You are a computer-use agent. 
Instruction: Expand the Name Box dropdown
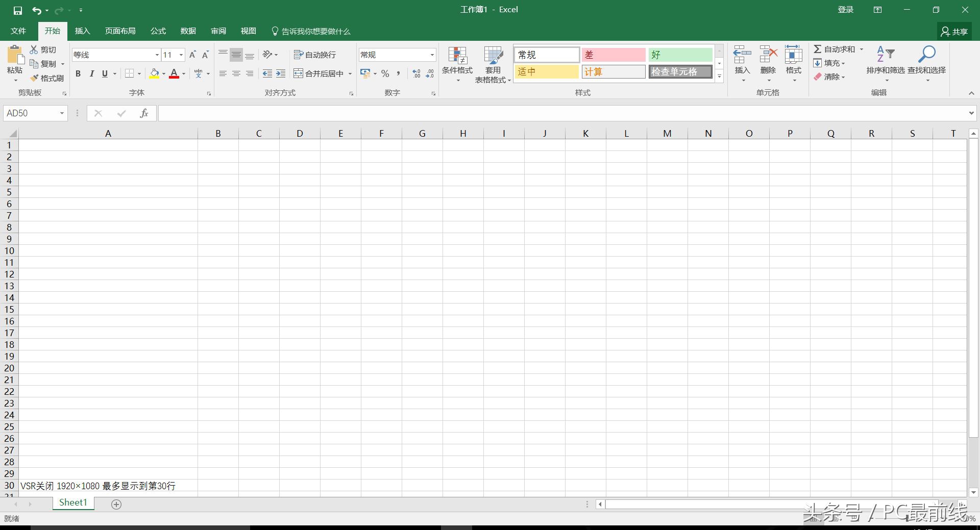pos(62,113)
